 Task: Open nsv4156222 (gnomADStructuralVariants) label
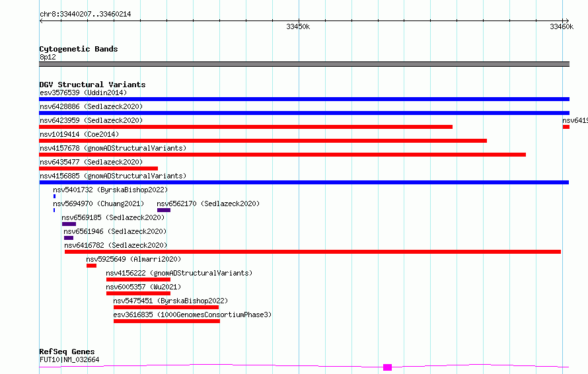[179, 273]
